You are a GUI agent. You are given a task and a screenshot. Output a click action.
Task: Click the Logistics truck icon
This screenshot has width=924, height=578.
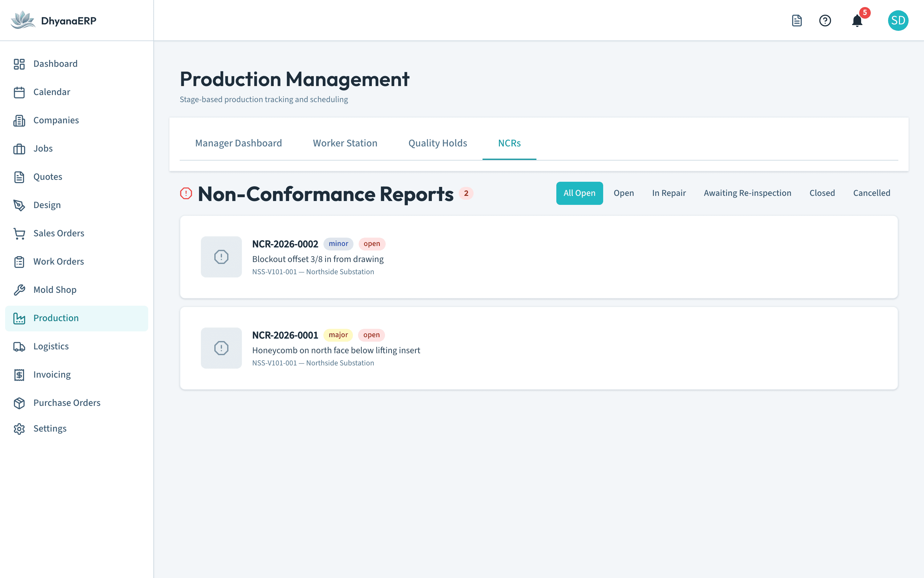coord(19,347)
